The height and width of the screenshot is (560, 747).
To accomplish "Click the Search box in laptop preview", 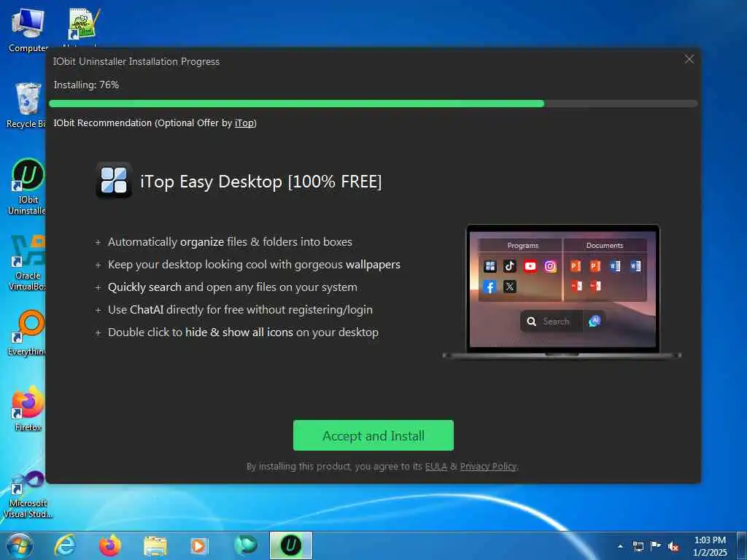I will tap(551, 322).
